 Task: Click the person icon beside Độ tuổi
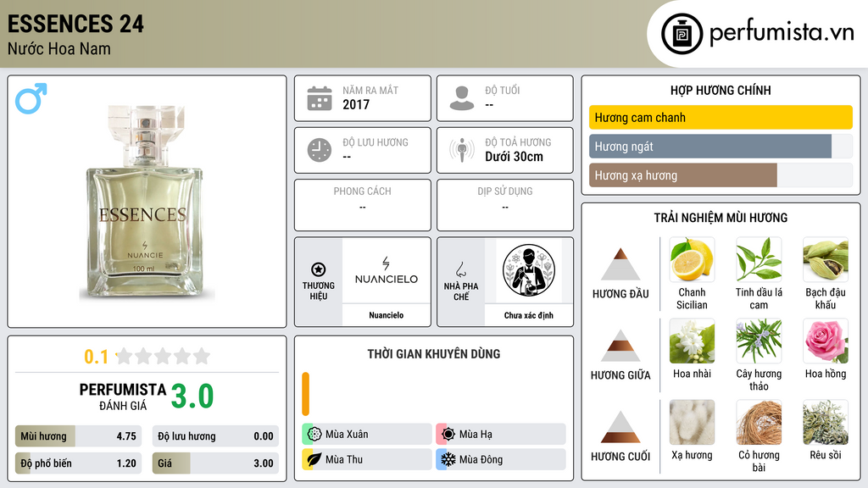pos(462,98)
